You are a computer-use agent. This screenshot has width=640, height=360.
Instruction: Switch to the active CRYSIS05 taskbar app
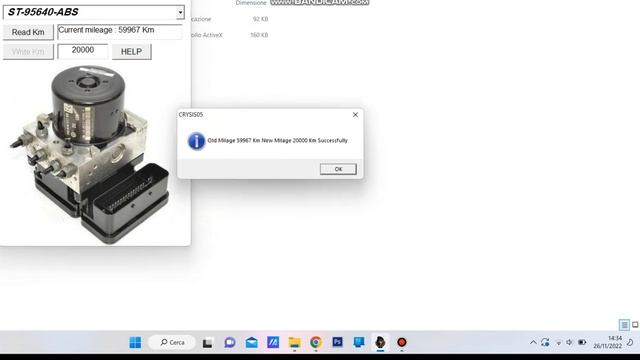pos(380,342)
